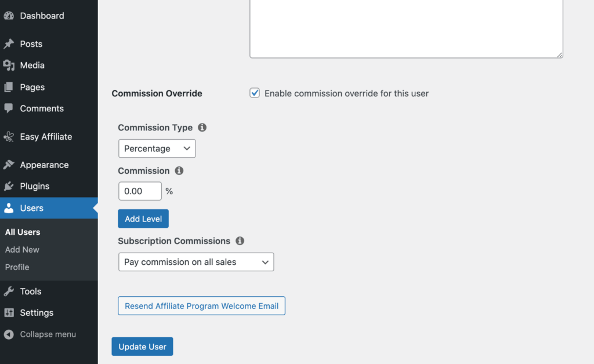The height and width of the screenshot is (364, 594).
Task: Click the Plugins plug icon
Action: click(9, 187)
